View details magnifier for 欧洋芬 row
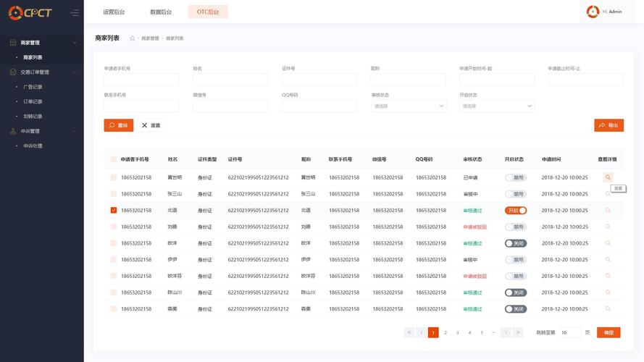 (608, 276)
